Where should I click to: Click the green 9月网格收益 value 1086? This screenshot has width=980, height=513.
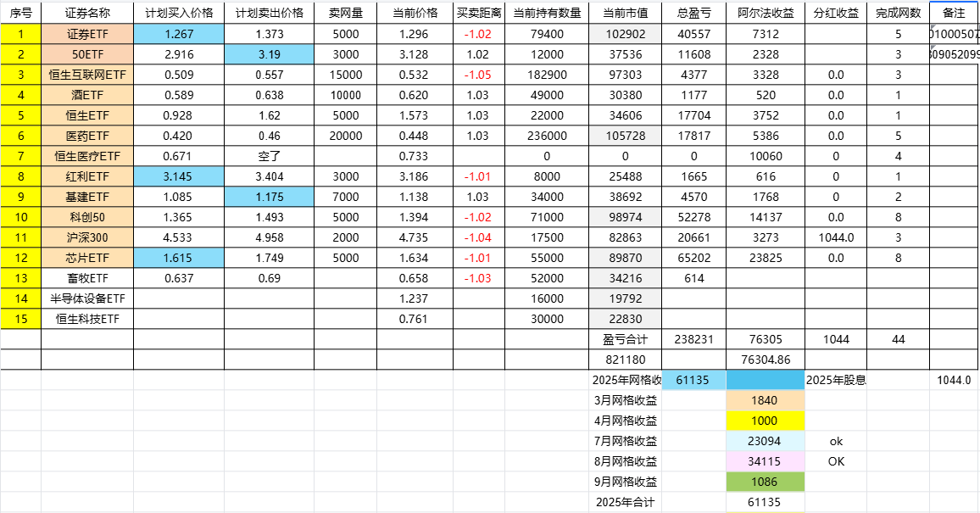765,482
